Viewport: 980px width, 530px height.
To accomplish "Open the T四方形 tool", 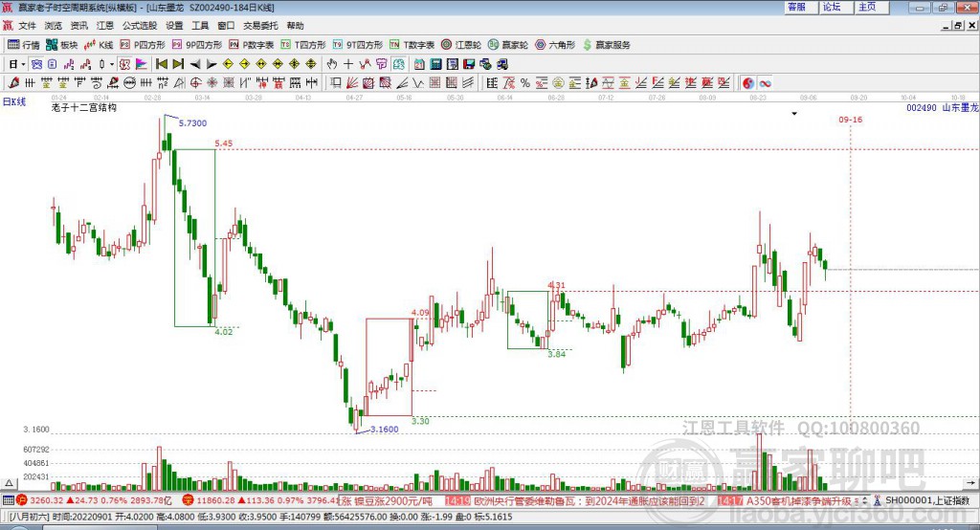I will pos(303,45).
